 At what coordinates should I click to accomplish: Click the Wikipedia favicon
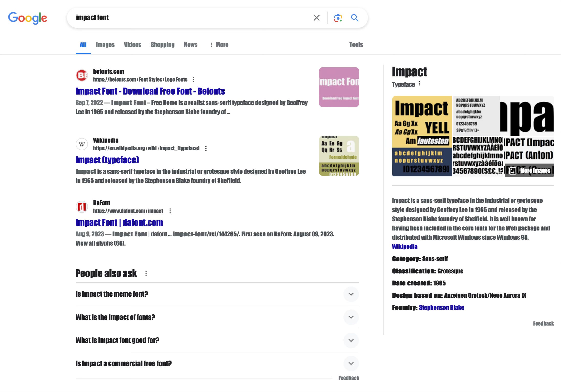[x=82, y=144]
